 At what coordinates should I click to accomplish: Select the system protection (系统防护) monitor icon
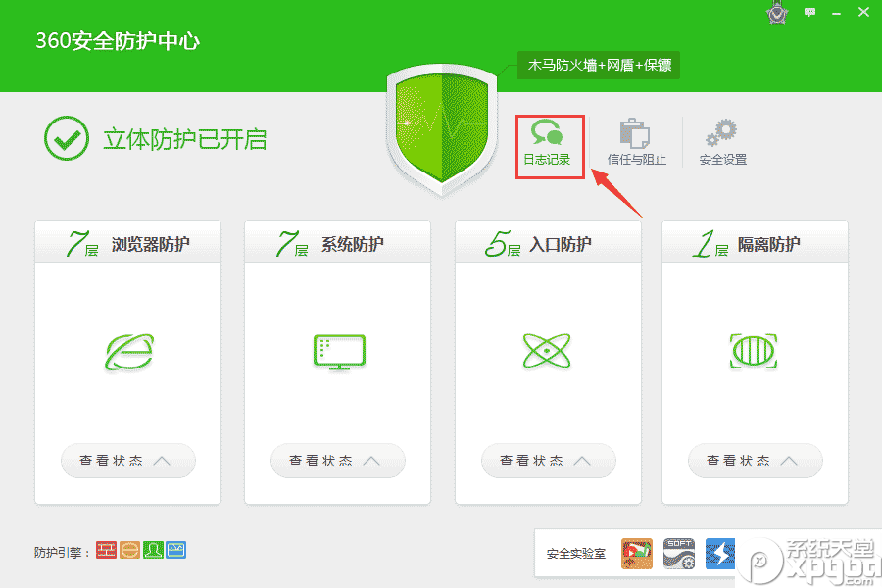point(337,353)
